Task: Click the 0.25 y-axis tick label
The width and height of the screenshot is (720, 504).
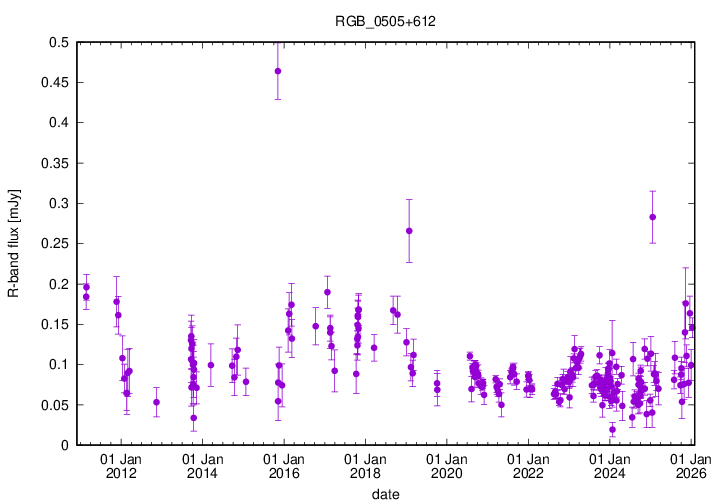Action: click(54, 244)
